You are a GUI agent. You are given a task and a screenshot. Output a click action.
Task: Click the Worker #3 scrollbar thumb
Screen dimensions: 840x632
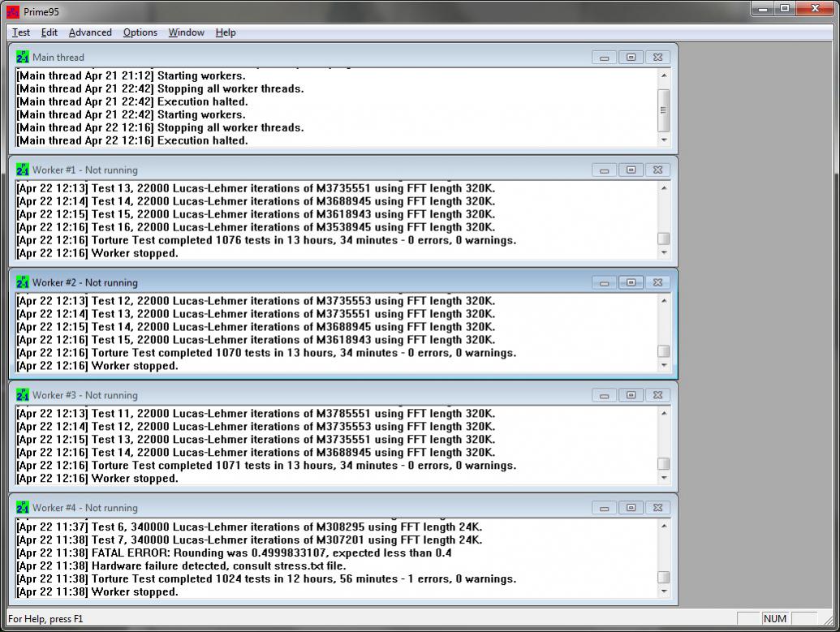point(664,463)
